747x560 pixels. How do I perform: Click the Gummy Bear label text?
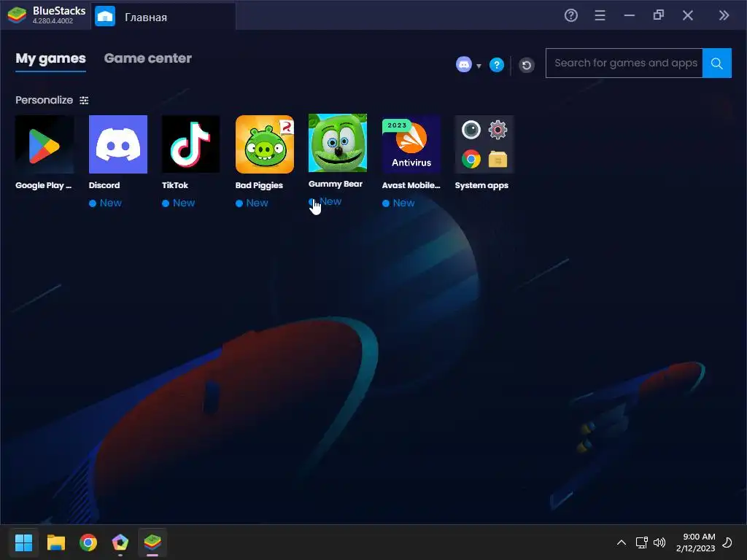coord(336,184)
